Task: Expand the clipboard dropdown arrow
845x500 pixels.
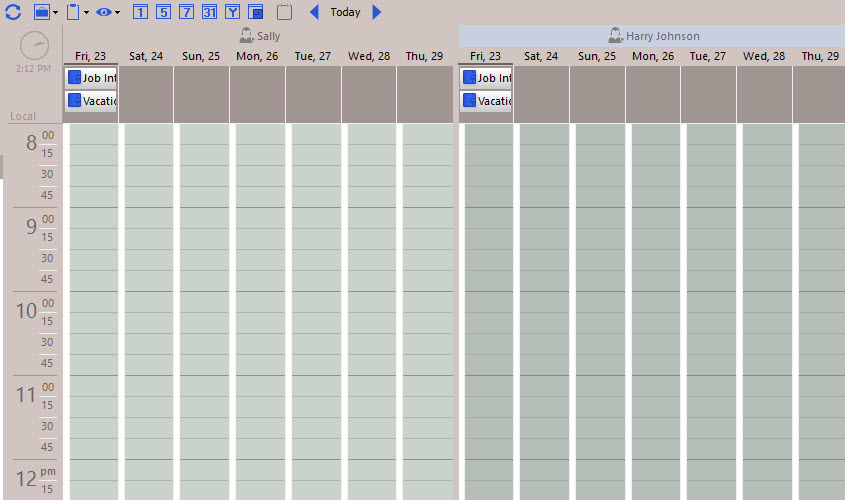Action: (x=86, y=13)
